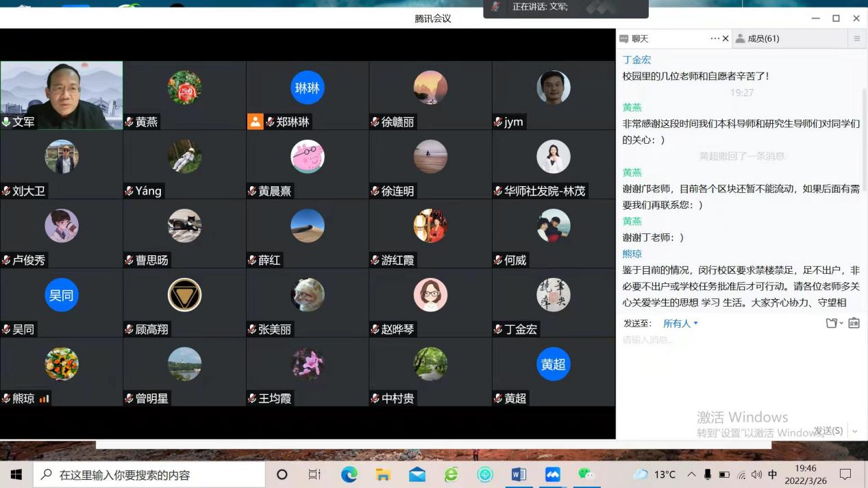Expand the 所有人 recipient dropdown
The image size is (868, 488).
680,323
